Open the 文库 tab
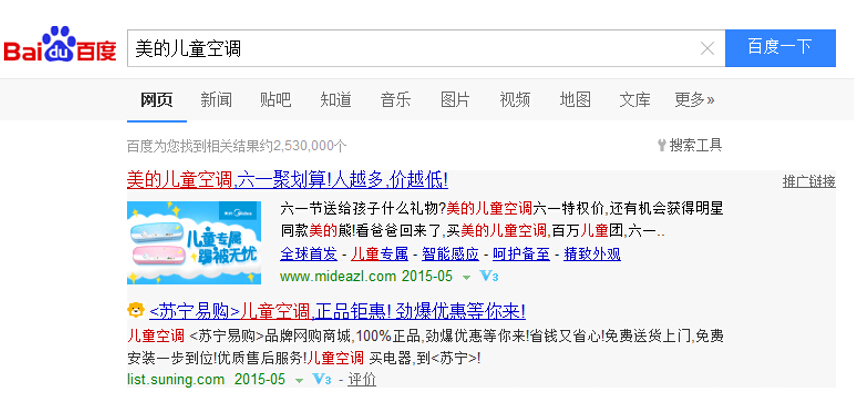The image size is (863, 416). (635, 100)
